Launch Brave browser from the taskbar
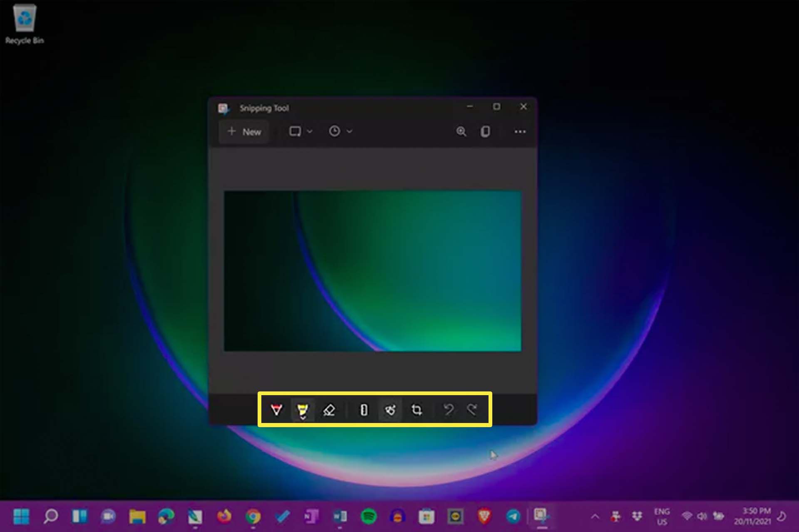Screen dimensions: 799x532 click(484, 517)
